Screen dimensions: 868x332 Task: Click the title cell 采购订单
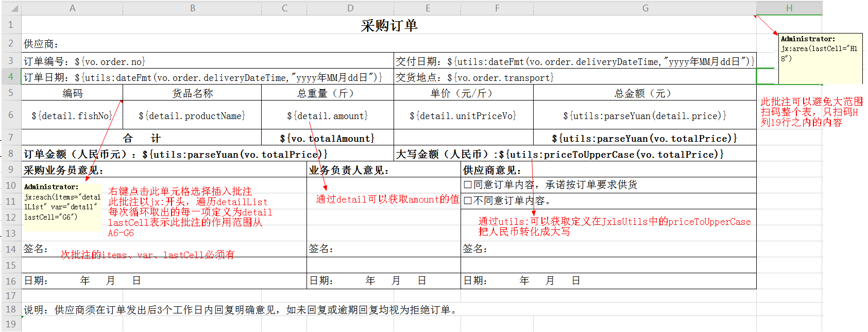(389, 25)
